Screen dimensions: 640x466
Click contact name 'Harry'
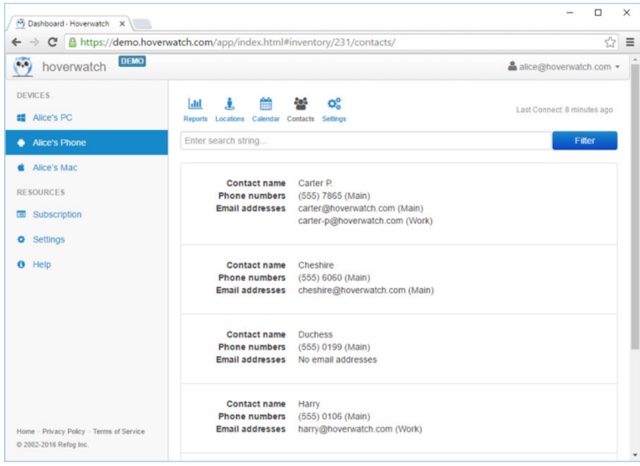pos(309,404)
